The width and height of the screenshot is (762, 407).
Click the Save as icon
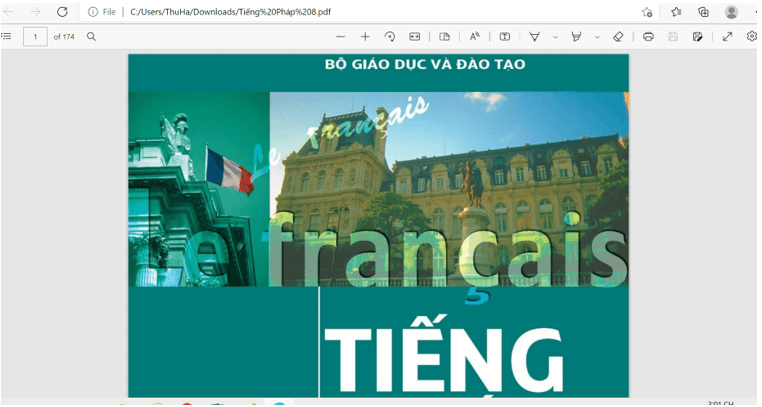tap(698, 36)
